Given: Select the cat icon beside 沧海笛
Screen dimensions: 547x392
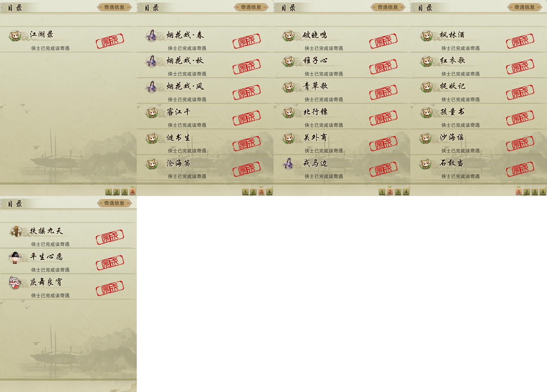Looking at the screenshot, I should point(152,164).
